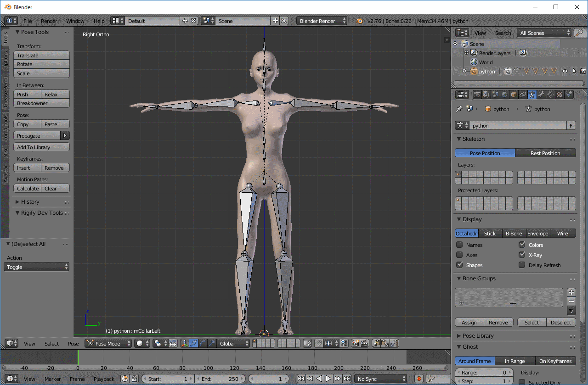Click the Bone Constraints properties icon
Screen dimensions: 588x385
point(550,95)
